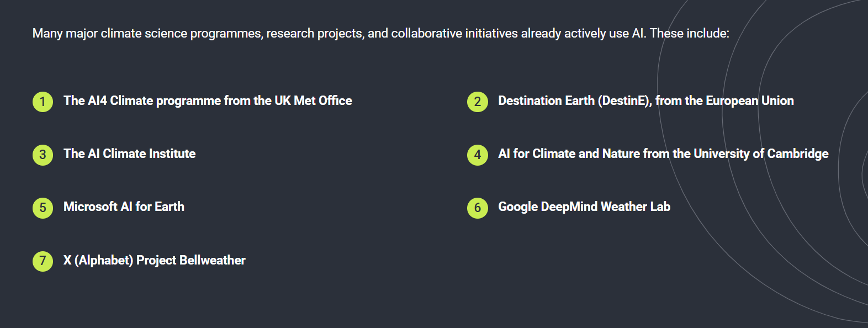
Task: Click the green number 5 badge
Action: tap(43, 208)
